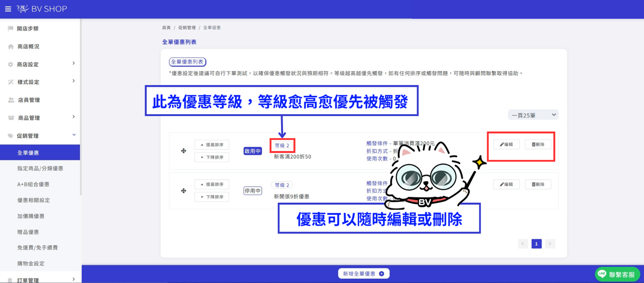The height and width of the screenshot is (283, 644).
Task: Click the people icon beside 店員管理
Action: (10, 100)
